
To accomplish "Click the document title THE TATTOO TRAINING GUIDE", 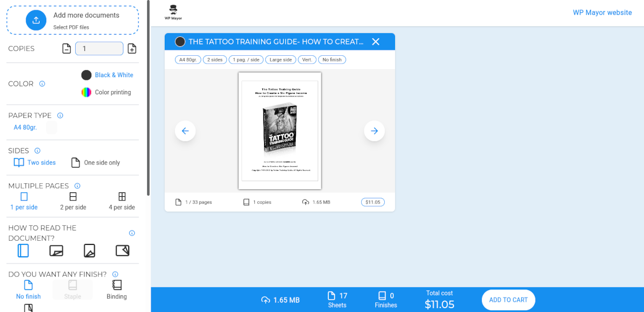I will [x=276, y=42].
